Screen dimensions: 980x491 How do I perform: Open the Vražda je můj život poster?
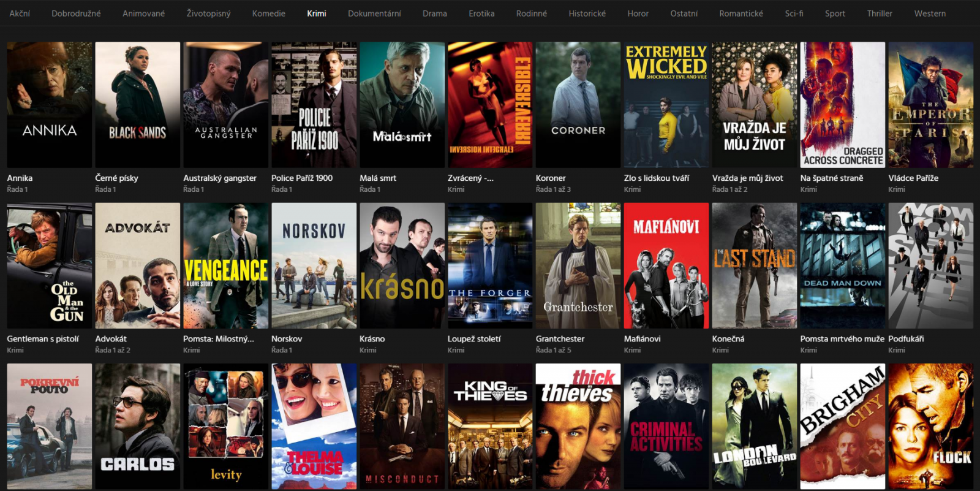755,105
